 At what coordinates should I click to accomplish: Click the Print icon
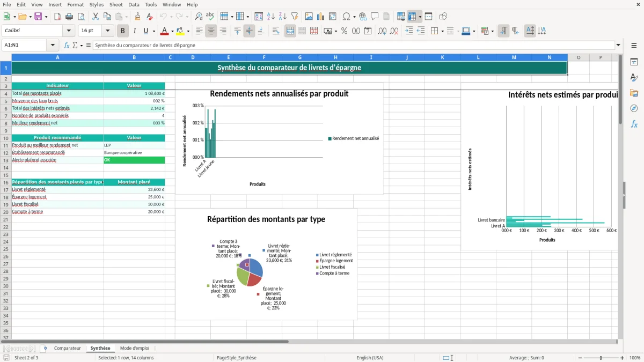69,17
